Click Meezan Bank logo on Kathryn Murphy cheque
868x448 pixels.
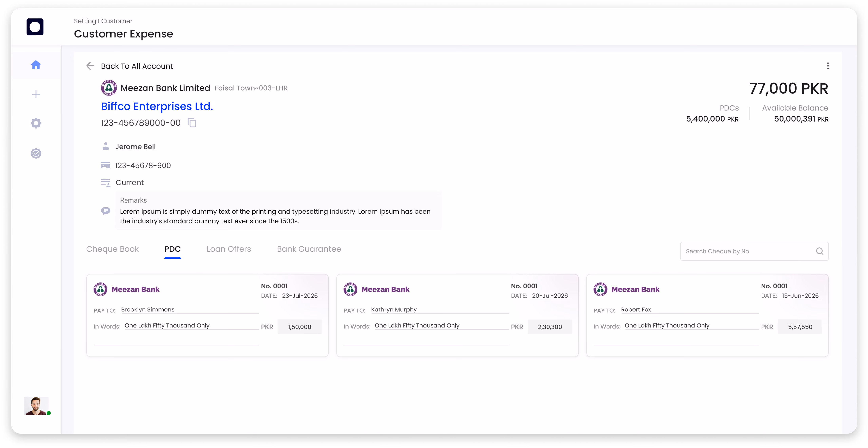click(x=350, y=289)
